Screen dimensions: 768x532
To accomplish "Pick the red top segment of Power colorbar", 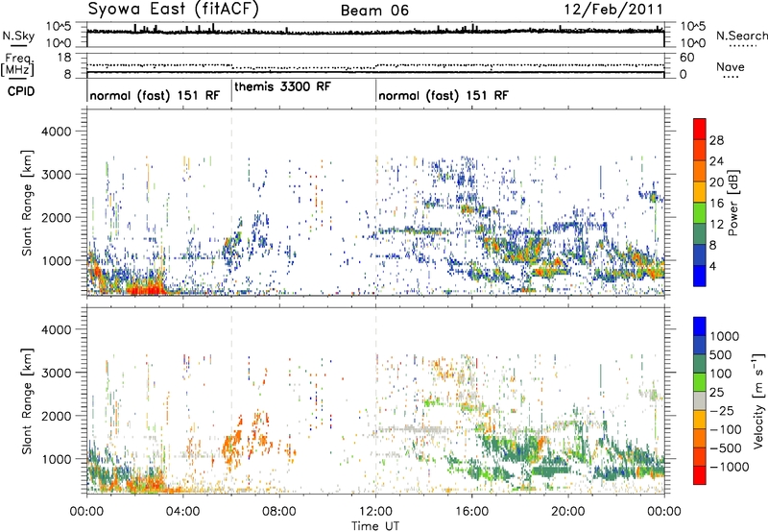I will pos(700,130).
